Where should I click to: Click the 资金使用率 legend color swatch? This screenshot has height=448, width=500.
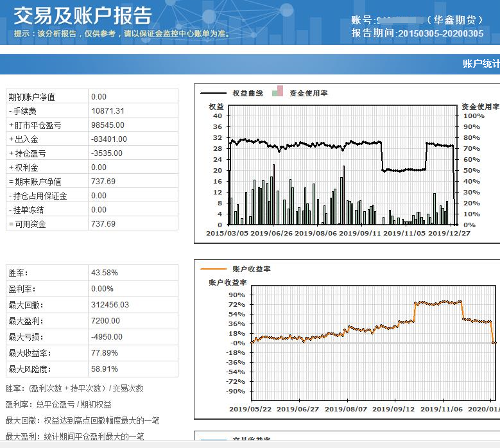[x=277, y=91]
